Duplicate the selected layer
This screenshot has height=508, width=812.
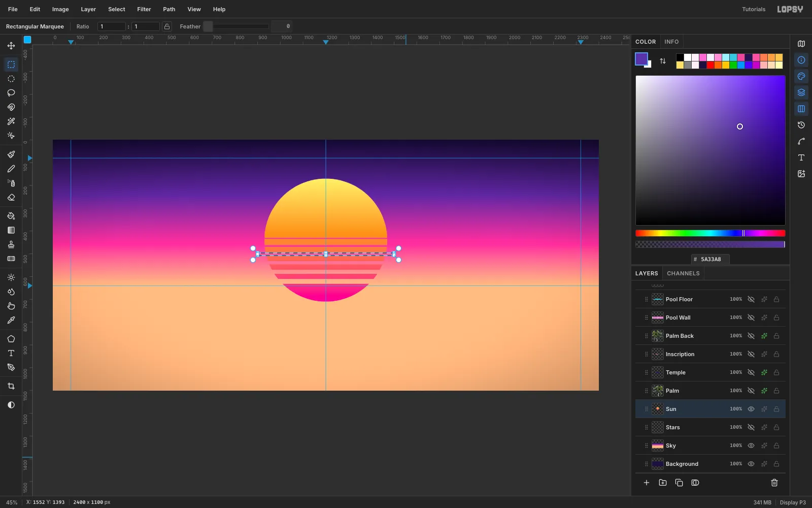(679, 483)
